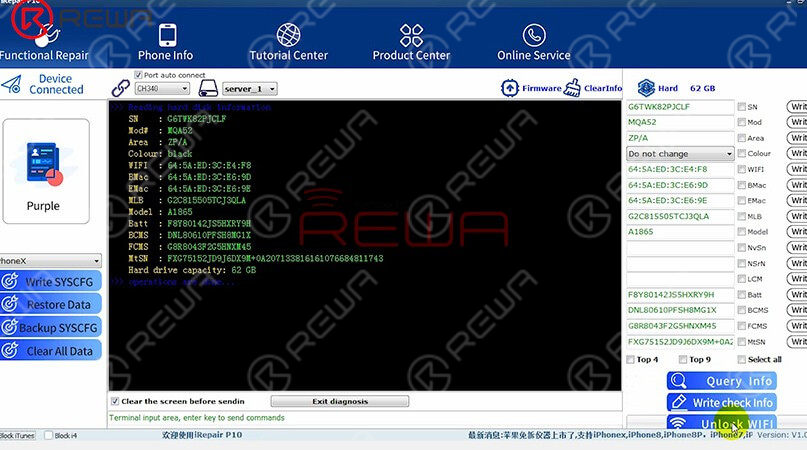Expand the CH340 port dropdown
Screen dimensions: 807x450
click(x=162, y=89)
